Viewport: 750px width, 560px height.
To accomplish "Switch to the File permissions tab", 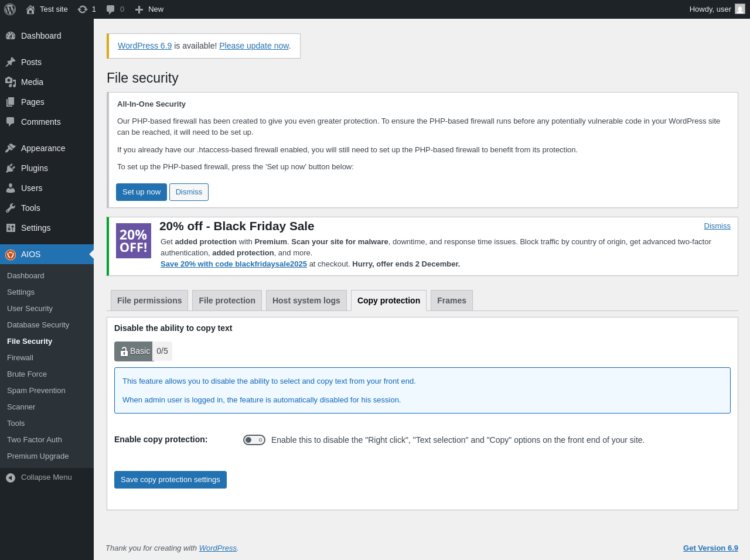I will (x=149, y=301).
